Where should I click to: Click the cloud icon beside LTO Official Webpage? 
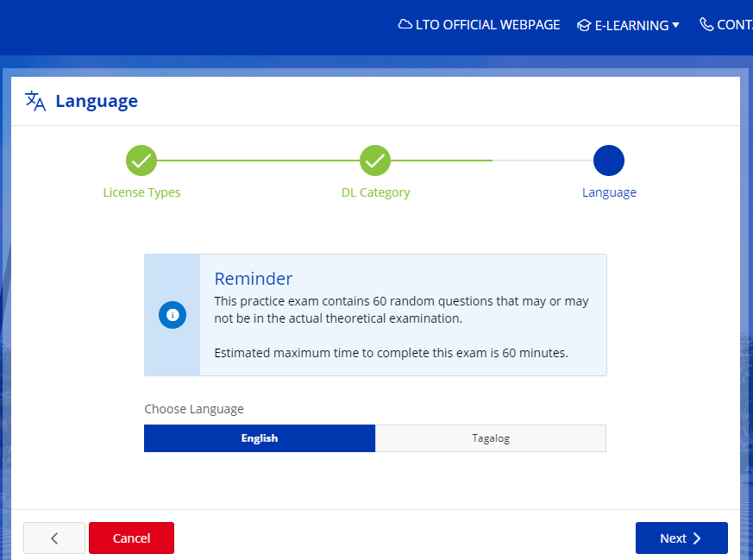(405, 25)
